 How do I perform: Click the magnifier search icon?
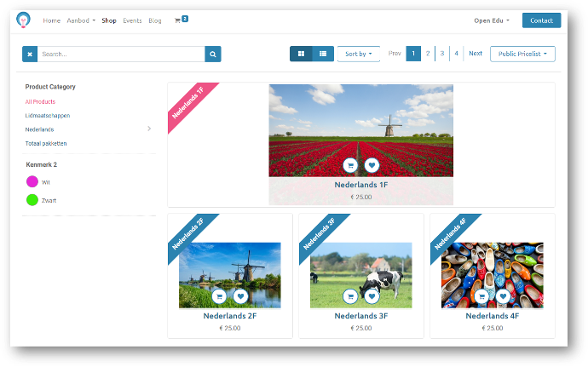[x=213, y=54]
